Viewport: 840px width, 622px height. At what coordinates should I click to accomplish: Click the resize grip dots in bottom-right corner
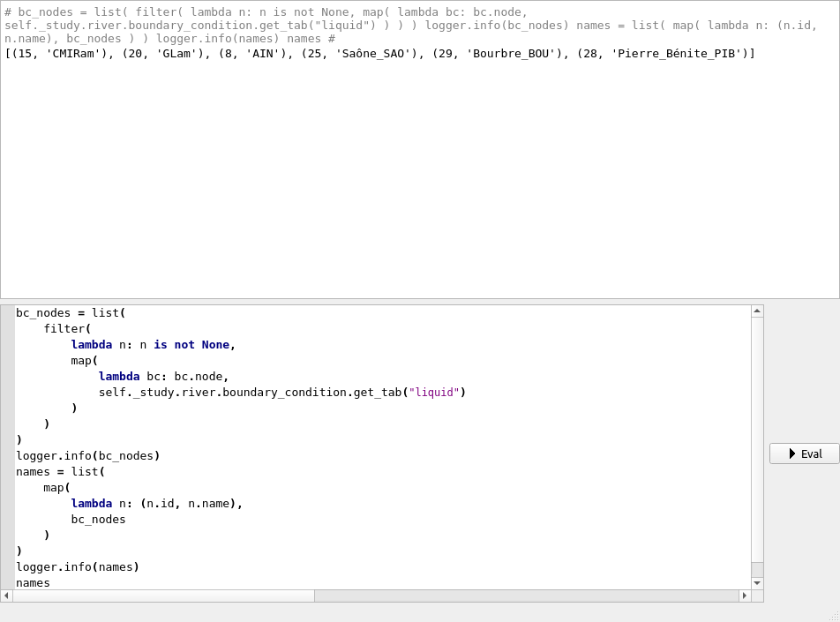pos(835,617)
